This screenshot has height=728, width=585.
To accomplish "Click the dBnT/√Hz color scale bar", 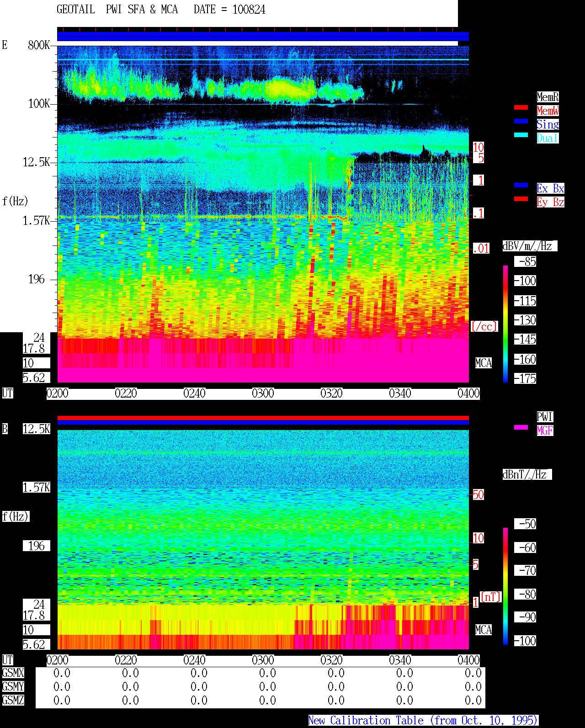I will (x=505, y=586).
